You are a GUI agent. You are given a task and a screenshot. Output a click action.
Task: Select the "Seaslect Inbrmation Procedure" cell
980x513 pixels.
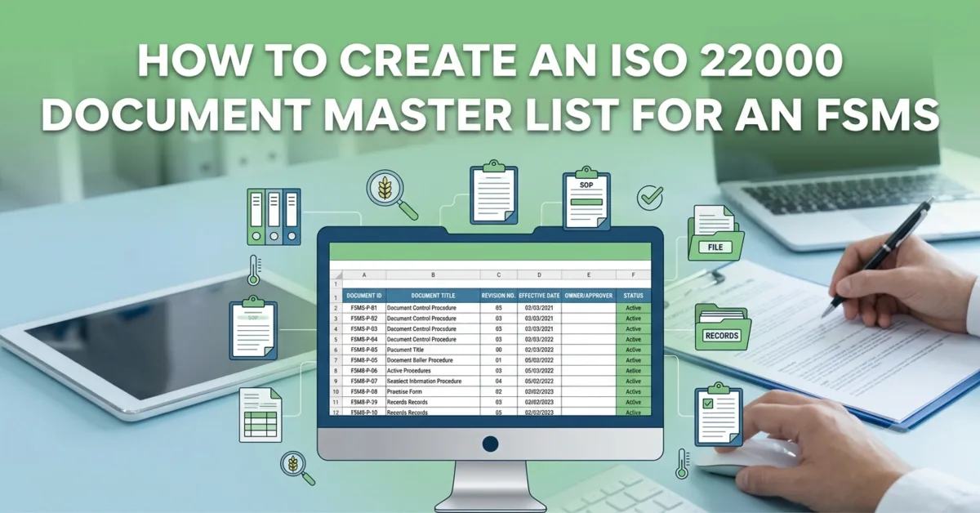click(433, 381)
